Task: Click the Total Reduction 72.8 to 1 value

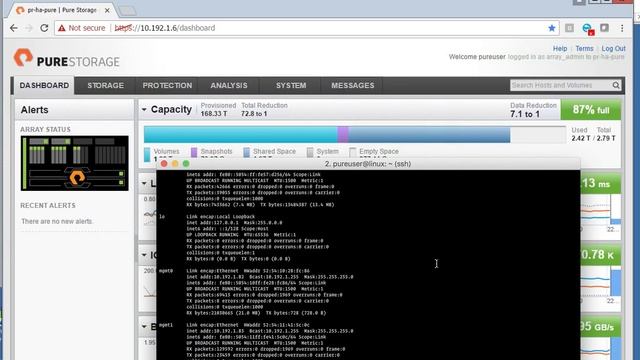Action: tap(254, 114)
